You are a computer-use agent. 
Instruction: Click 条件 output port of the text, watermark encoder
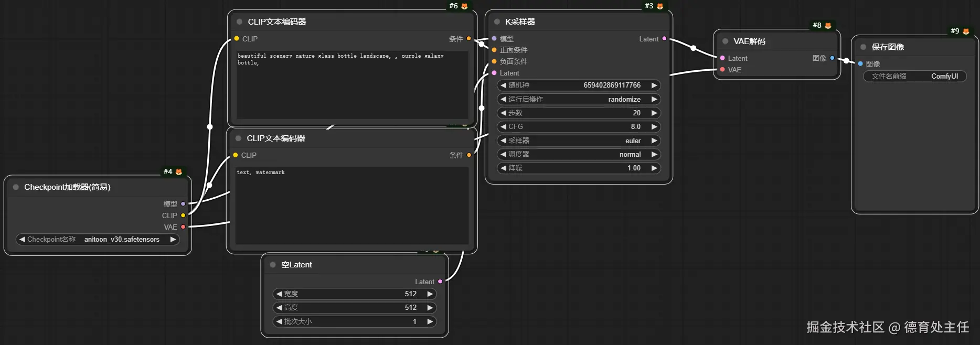tap(469, 155)
